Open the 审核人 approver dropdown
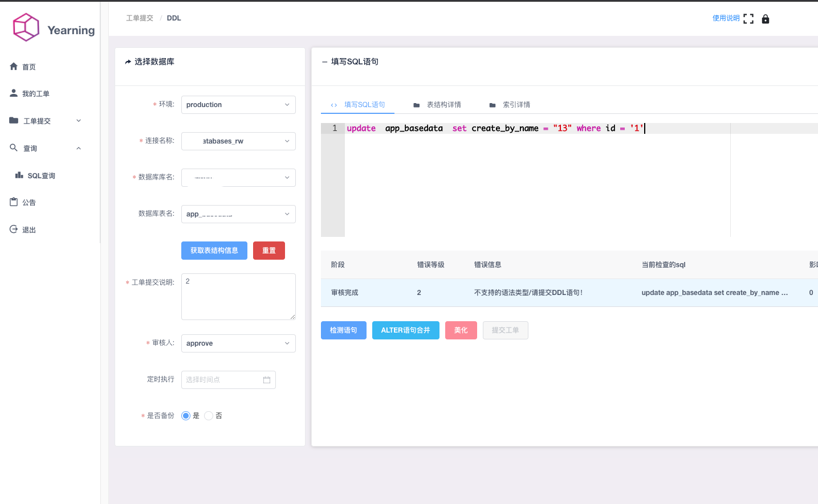The image size is (818, 504). (238, 343)
